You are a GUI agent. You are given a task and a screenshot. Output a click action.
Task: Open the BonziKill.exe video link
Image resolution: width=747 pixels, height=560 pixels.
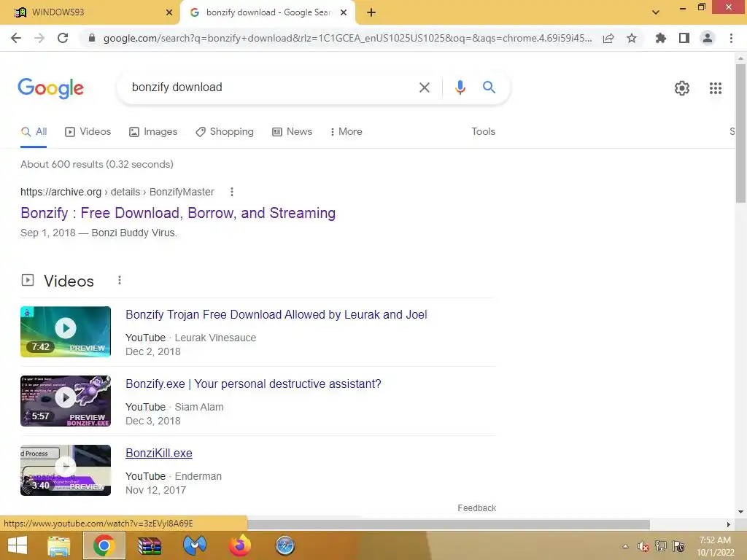158,454
